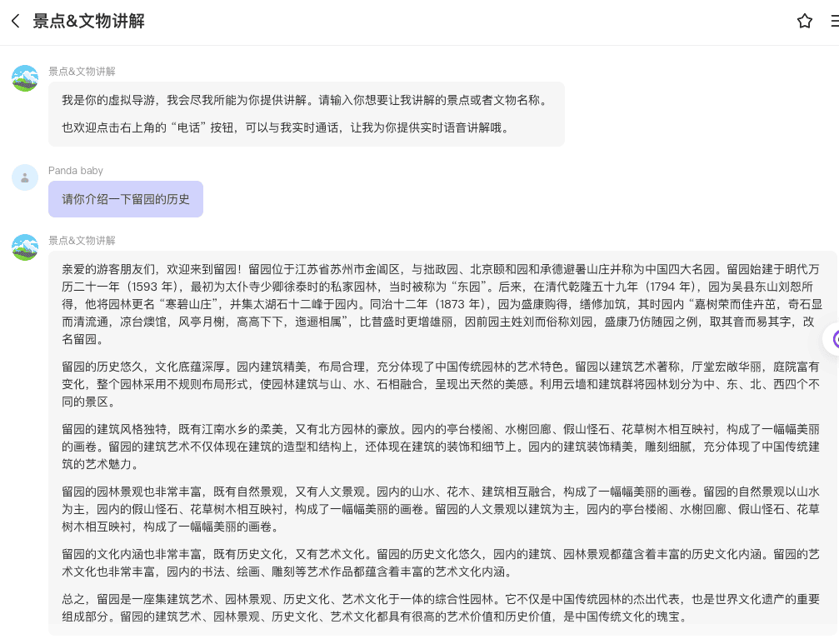Click the purple floating button on right edge
Viewport: 839px width, 644px height.
(x=833, y=339)
